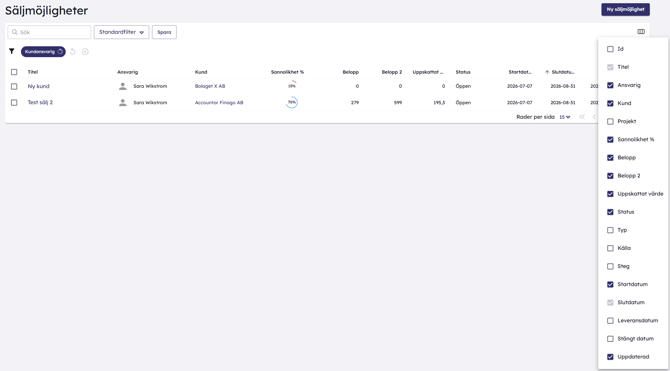This screenshot has height=371, width=670.
Task: Click the clear filters circle-x icon
Action: pyautogui.click(x=85, y=52)
